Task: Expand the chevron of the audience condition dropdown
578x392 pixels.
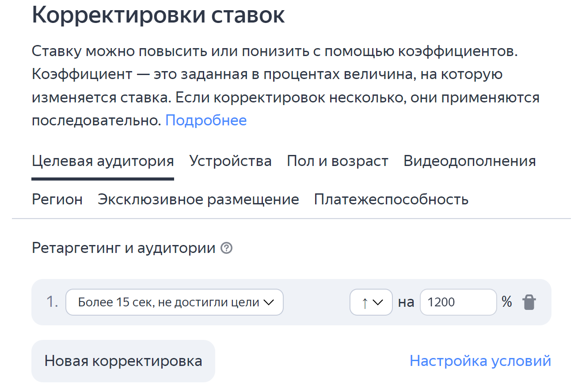Action: pyautogui.click(x=269, y=302)
